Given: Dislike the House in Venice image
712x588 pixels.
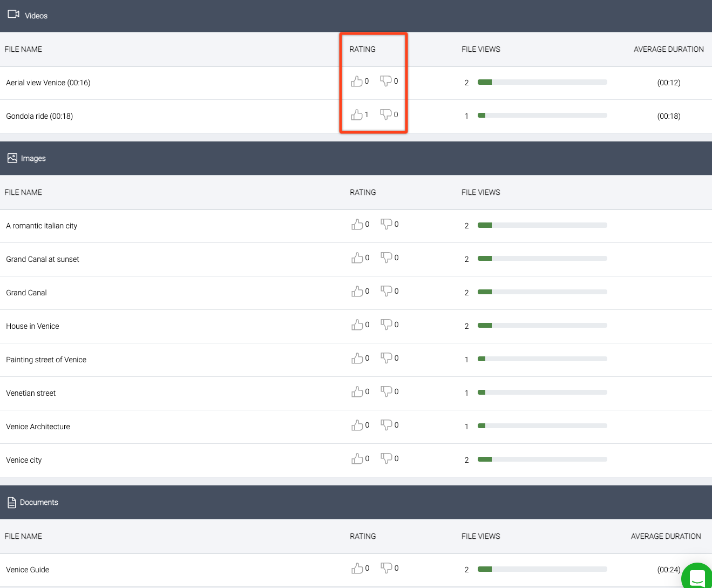Looking at the screenshot, I should click(386, 325).
